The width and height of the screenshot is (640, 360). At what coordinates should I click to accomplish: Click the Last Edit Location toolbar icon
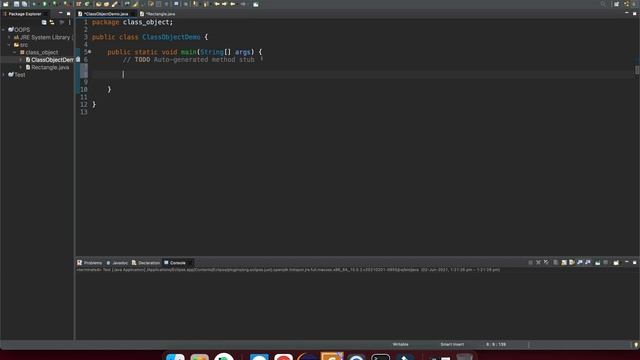[x=217, y=4]
